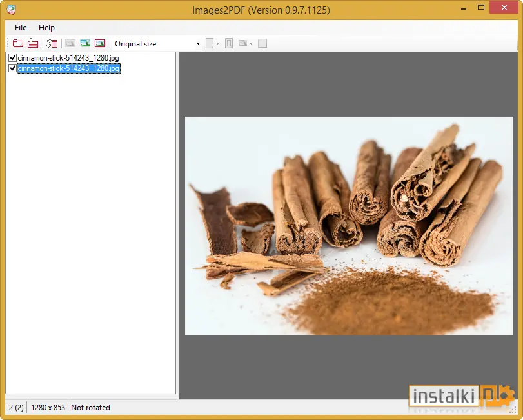This screenshot has height=420, width=523.
Task: Click the blank page size icon
Action: pos(210,43)
